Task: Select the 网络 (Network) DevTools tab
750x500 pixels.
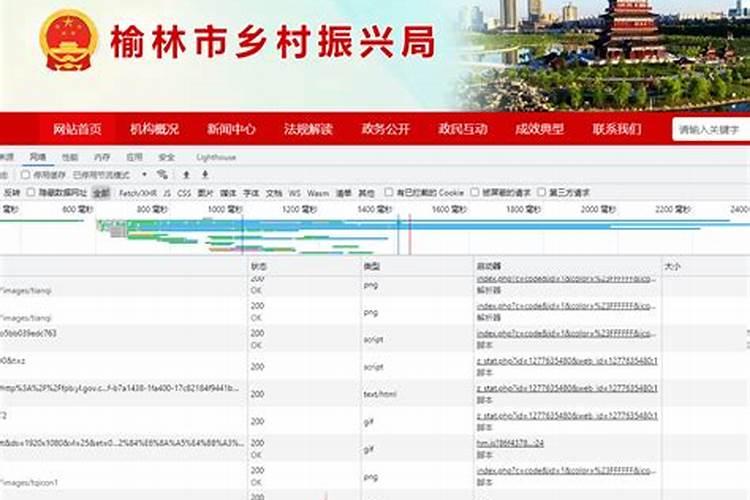Action: coord(38,157)
